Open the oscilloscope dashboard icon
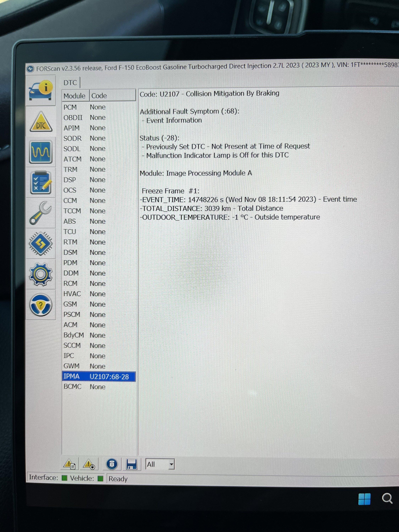The width and height of the screenshot is (399, 532). (x=41, y=152)
